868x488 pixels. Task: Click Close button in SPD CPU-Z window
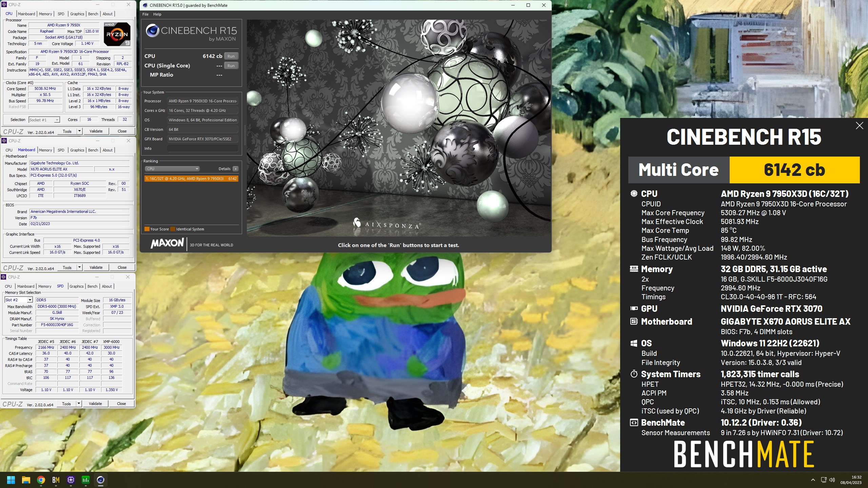(x=121, y=404)
